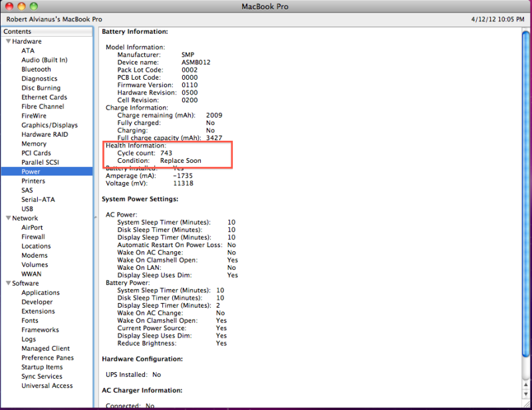This screenshot has height=410, width=532.
Task: Select Extensions in sidebar
Action: 38,311
